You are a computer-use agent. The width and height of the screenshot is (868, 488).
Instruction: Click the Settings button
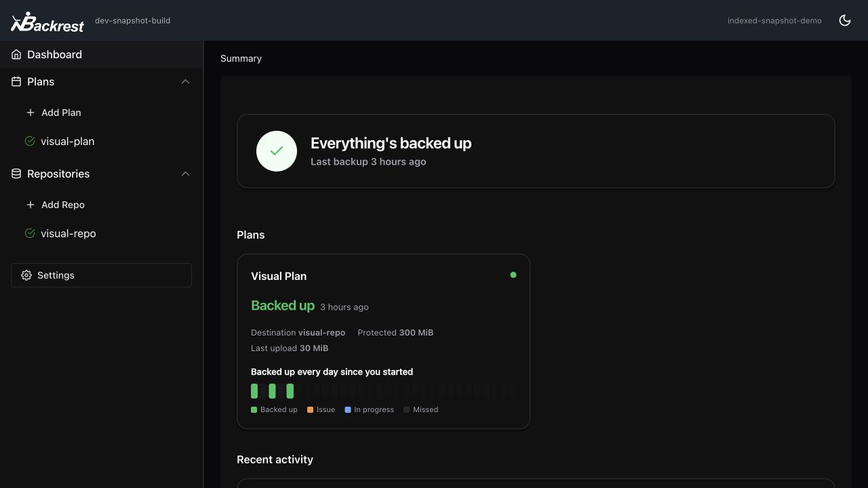coord(101,275)
